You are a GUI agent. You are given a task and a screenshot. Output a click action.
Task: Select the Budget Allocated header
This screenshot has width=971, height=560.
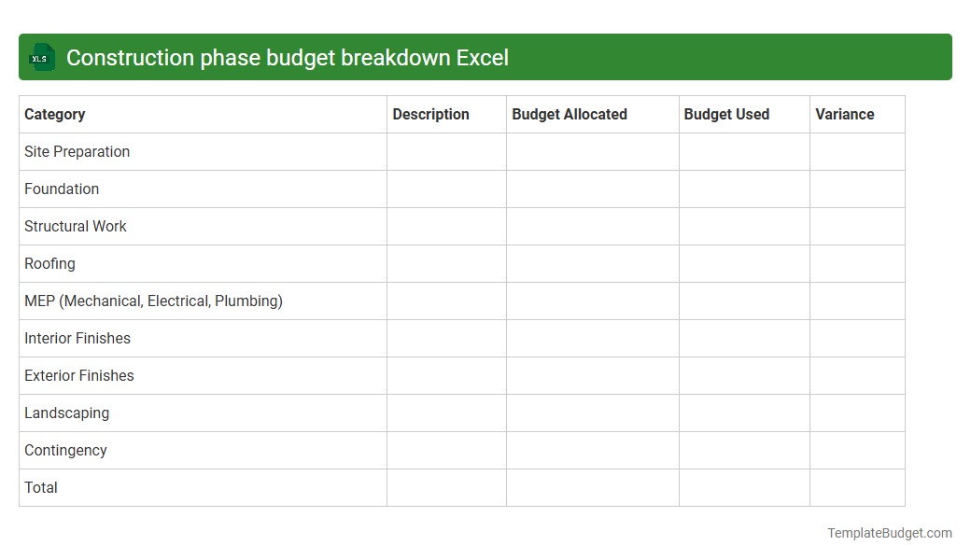[569, 114]
